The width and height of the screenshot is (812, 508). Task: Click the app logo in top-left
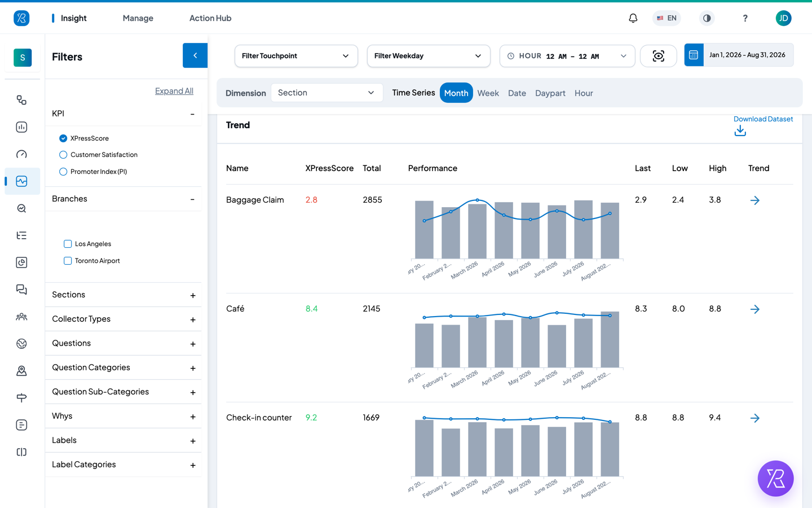click(x=21, y=18)
